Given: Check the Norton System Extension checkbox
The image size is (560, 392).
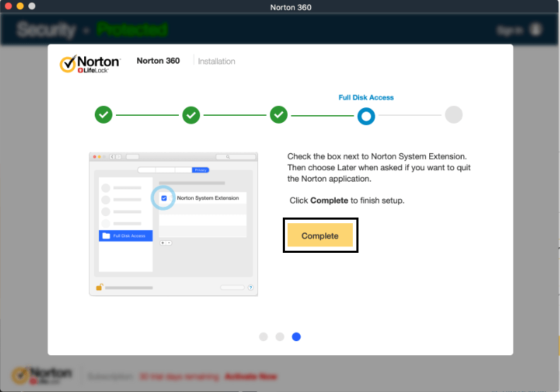Looking at the screenshot, I should [164, 198].
